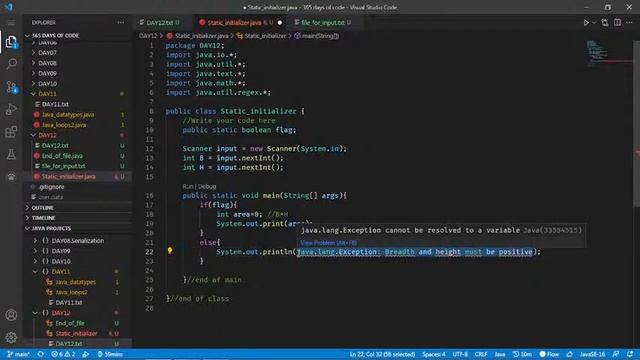
Task: Open the Run and Debug view icon
Action: pos(11,109)
